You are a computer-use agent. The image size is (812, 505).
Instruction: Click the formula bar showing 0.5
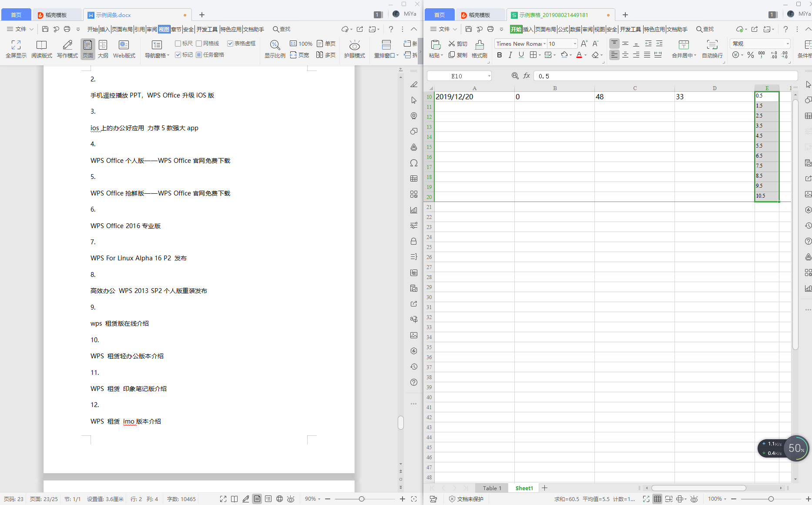point(666,76)
